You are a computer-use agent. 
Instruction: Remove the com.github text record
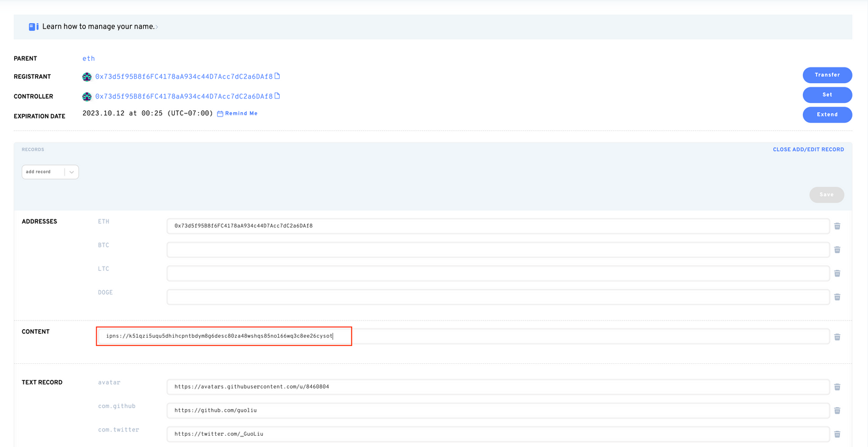click(x=837, y=410)
